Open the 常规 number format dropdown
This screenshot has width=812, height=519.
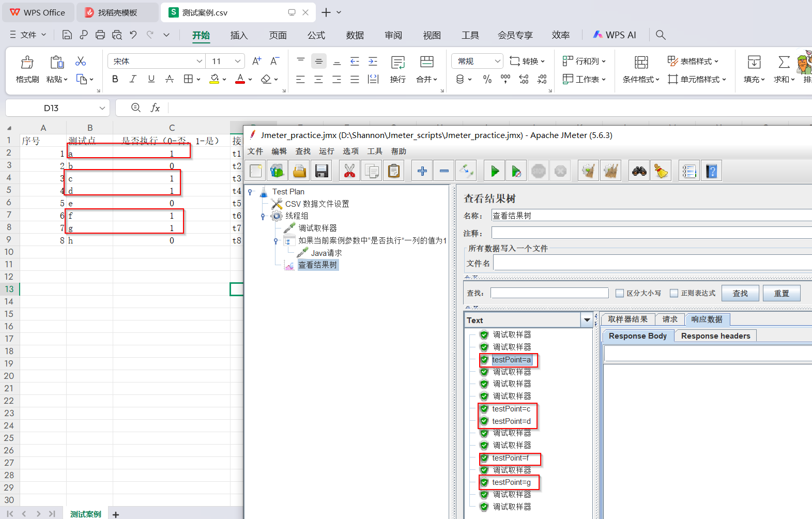click(x=498, y=61)
